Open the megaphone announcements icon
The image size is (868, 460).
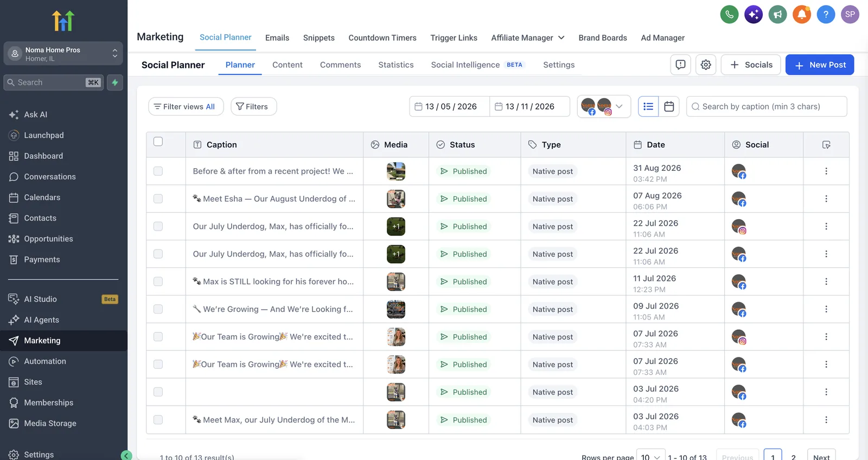(777, 15)
